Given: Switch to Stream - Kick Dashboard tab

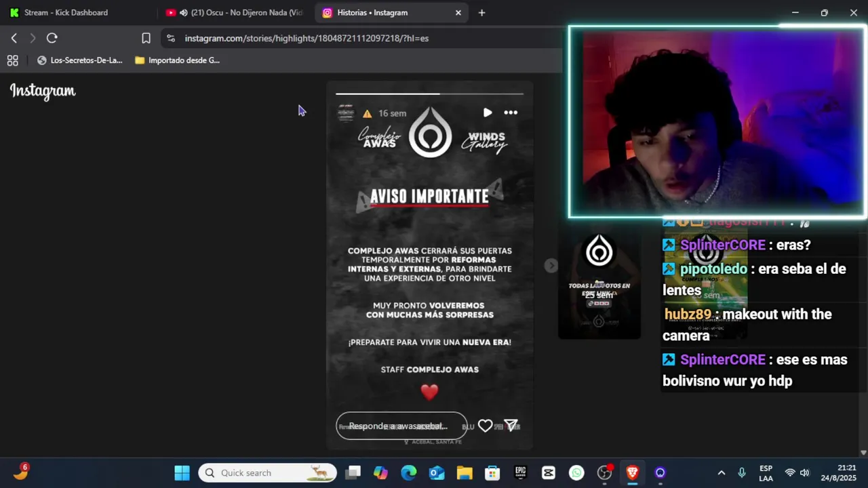Looking at the screenshot, I should [x=66, y=12].
